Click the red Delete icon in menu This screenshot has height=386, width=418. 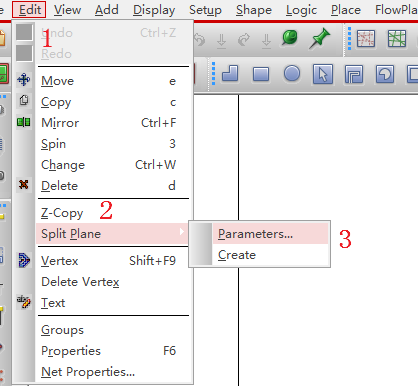pos(24,184)
